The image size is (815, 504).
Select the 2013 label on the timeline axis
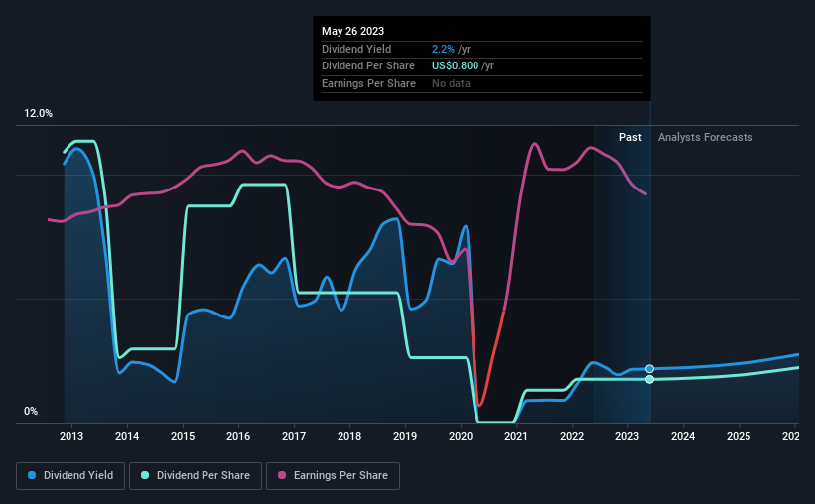[x=71, y=436]
